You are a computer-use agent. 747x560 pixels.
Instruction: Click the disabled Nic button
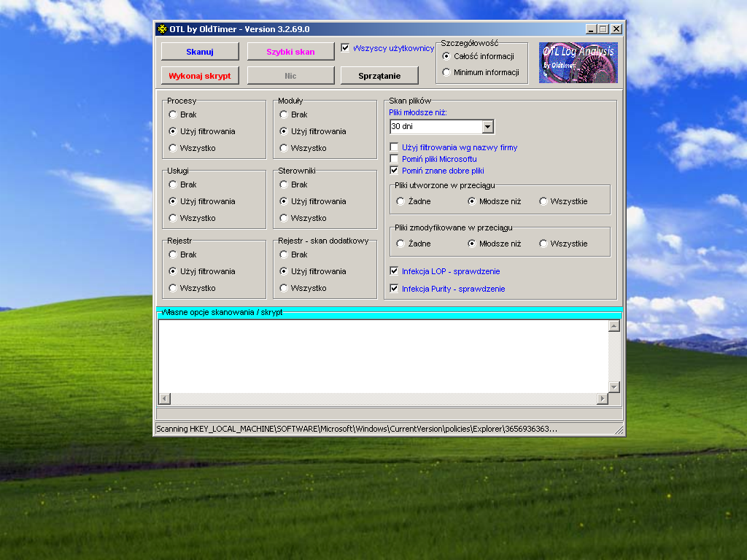coord(290,76)
